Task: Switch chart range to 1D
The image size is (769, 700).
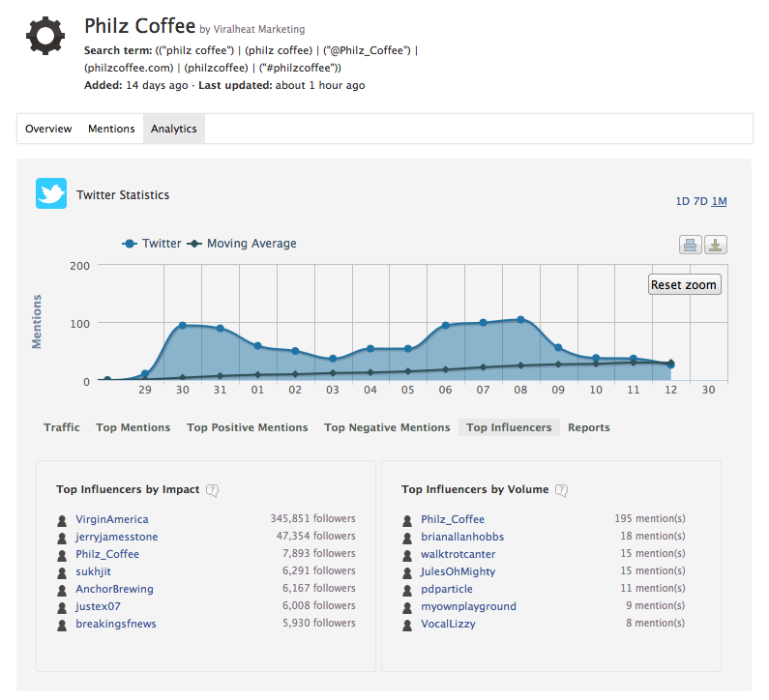Action: pos(683,201)
